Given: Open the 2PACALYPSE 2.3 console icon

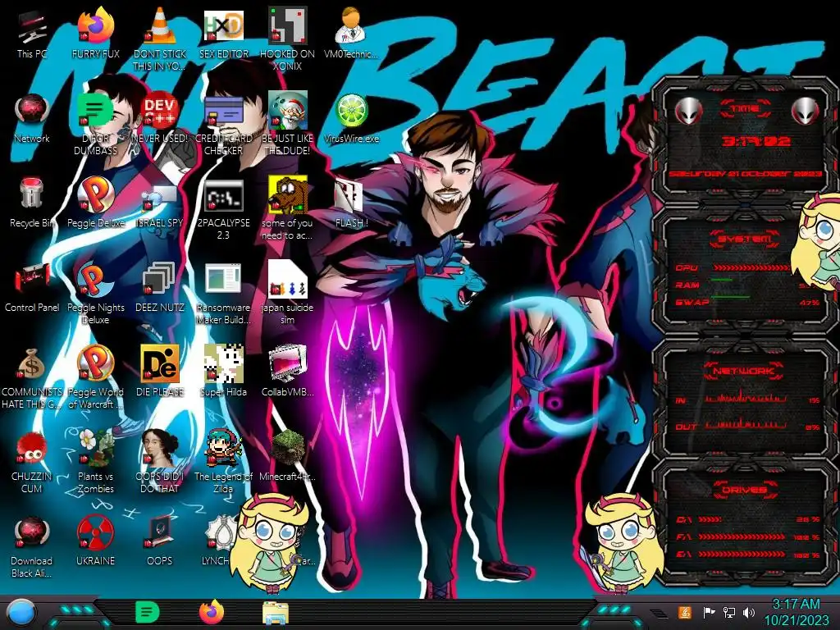Looking at the screenshot, I should pos(223,195).
